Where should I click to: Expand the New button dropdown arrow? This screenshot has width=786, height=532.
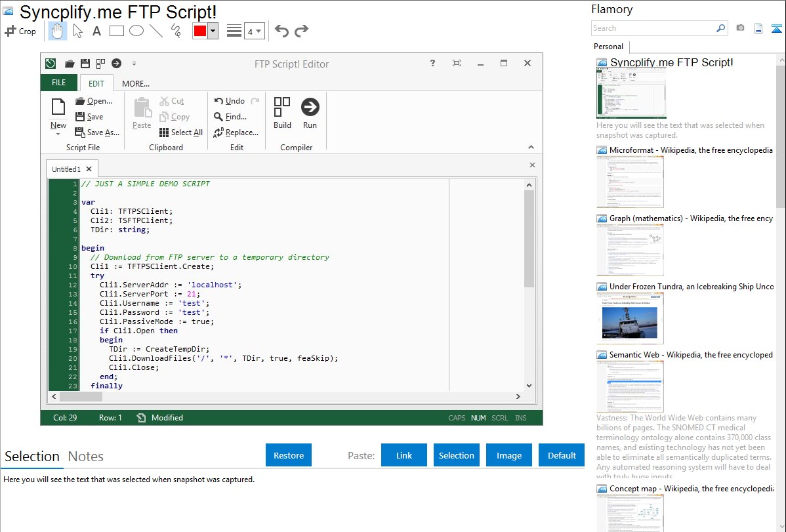[58, 134]
